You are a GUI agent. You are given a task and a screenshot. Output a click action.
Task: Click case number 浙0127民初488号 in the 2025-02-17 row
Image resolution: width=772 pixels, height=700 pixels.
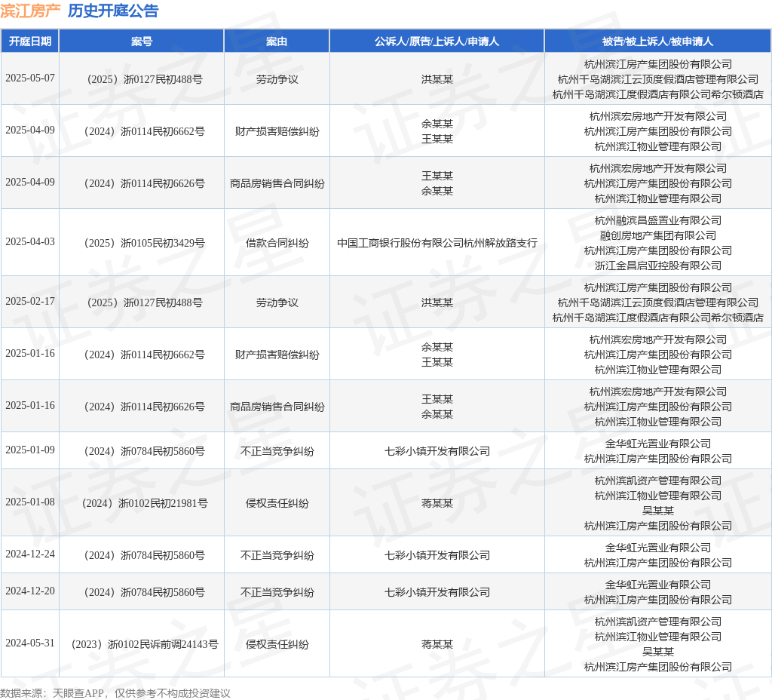[x=145, y=302]
